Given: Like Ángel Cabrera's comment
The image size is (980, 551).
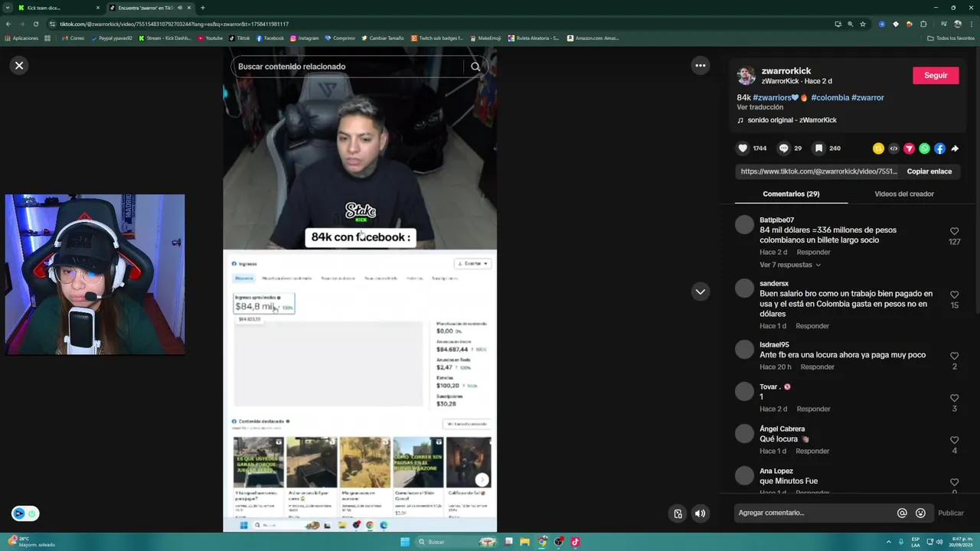Looking at the screenshot, I should (954, 440).
